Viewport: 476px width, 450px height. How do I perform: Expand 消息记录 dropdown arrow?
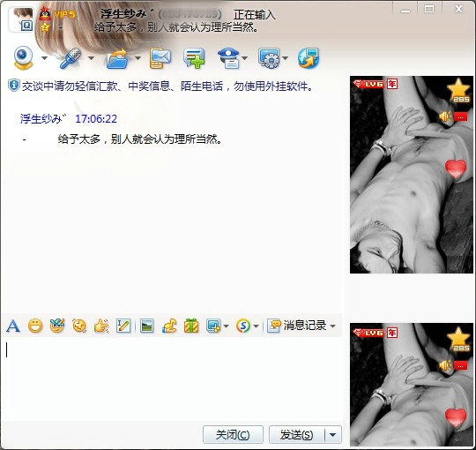click(x=332, y=326)
